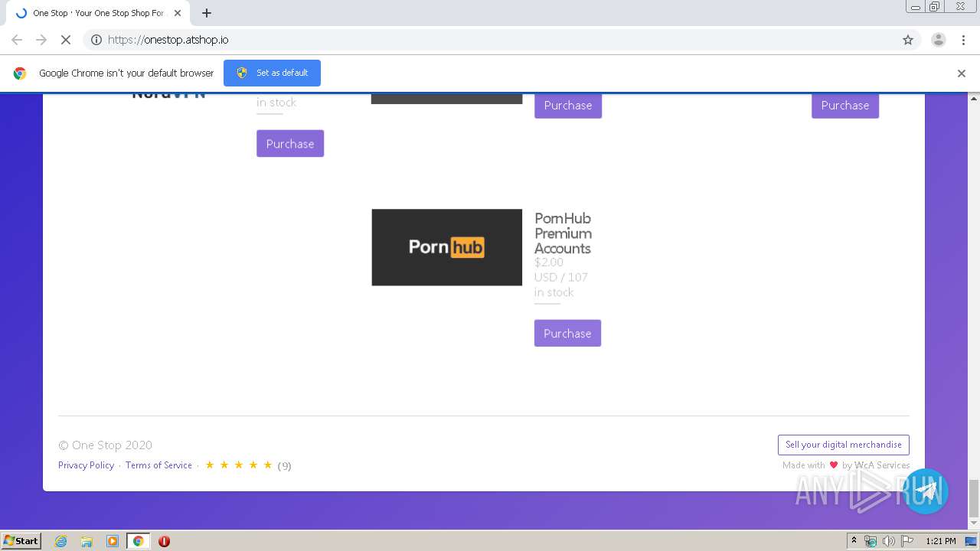The height and width of the screenshot is (551, 980).
Task: Open the PornHub Premium Accounts title
Action: [x=563, y=233]
